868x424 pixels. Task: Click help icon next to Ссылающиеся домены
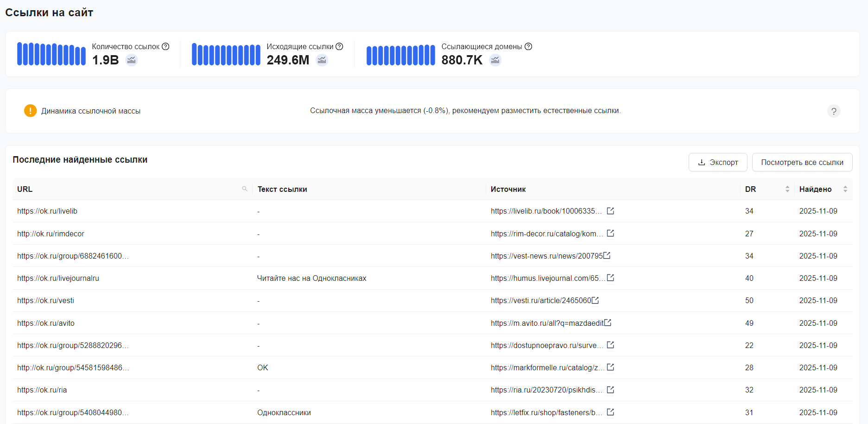coord(528,46)
